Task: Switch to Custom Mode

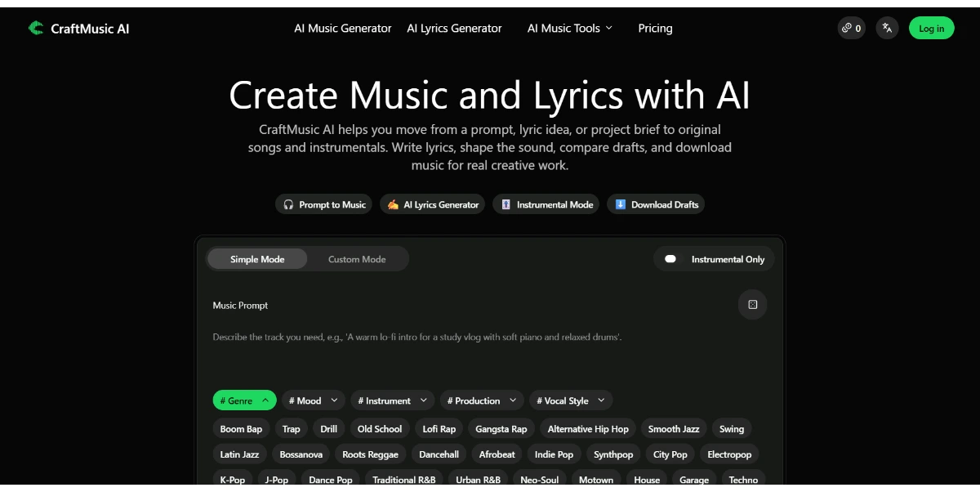Action: pyautogui.click(x=357, y=259)
